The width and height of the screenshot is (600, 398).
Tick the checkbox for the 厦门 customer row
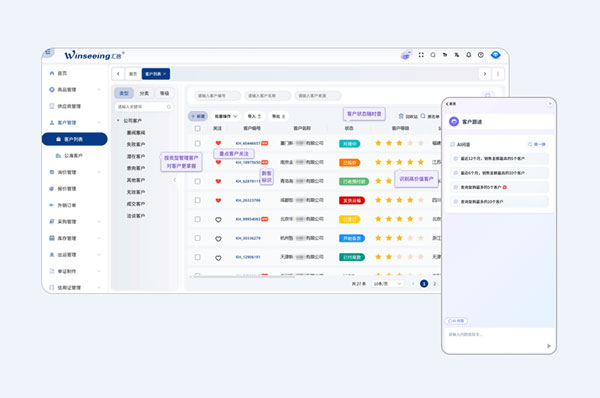(x=197, y=143)
